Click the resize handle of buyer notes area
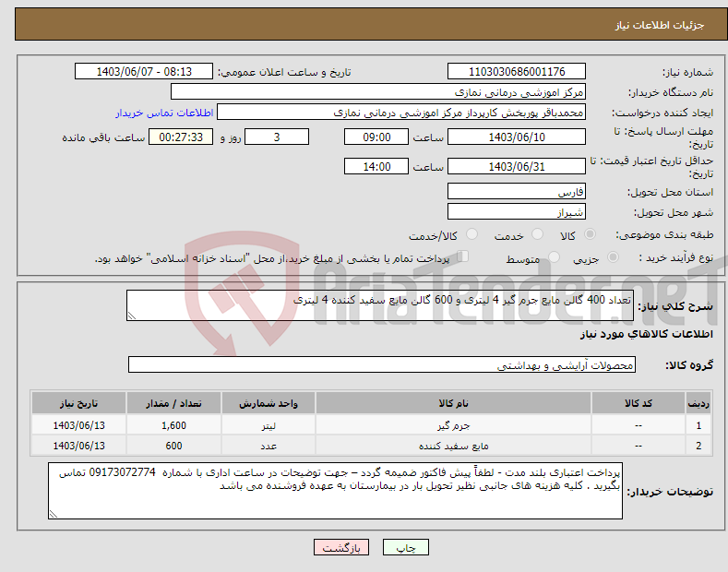This screenshot has width=728, height=572. (x=54, y=514)
